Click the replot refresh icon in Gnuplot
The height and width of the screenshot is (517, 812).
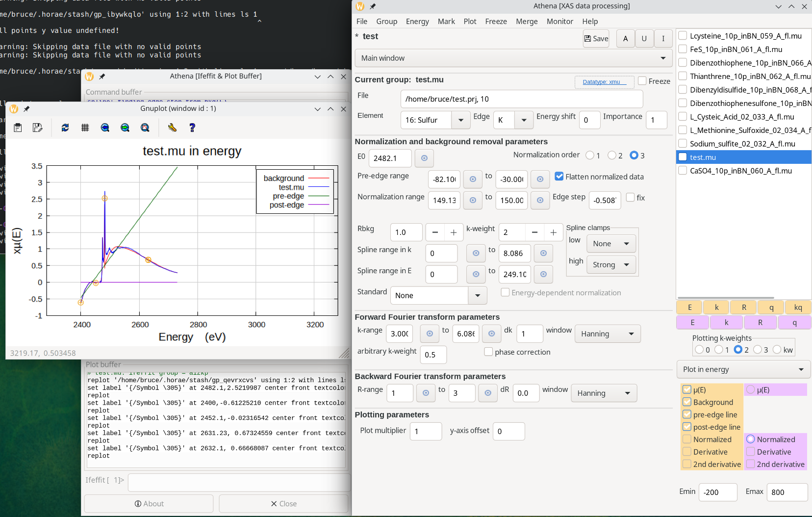click(x=65, y=128)
